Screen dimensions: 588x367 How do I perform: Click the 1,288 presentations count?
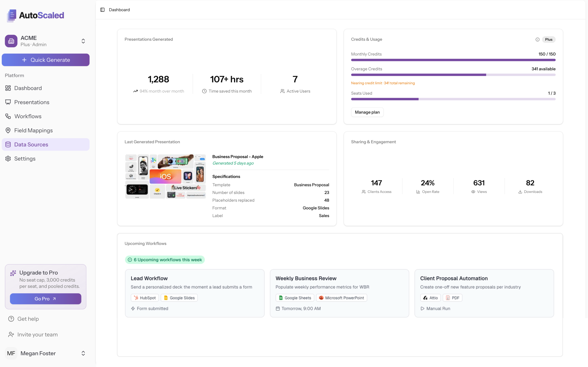point(159,79)
